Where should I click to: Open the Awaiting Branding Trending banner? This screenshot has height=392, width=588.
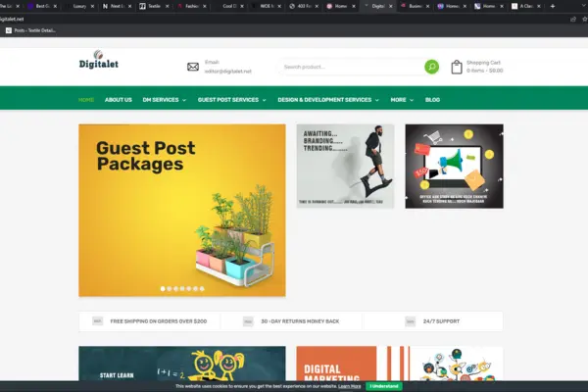point(345,167)
